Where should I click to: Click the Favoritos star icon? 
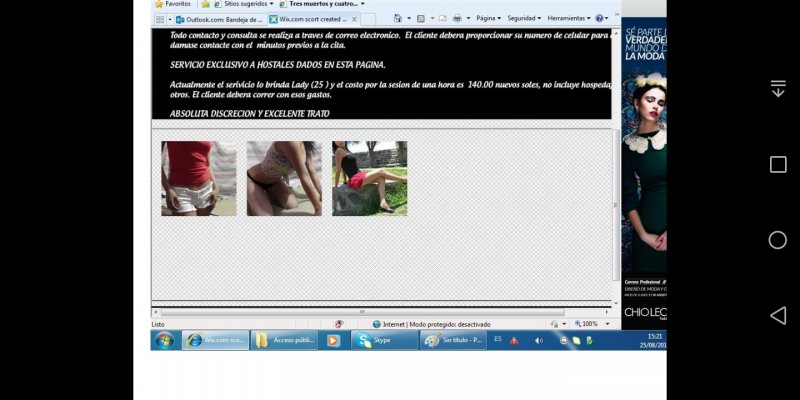[x=158, y=4]
